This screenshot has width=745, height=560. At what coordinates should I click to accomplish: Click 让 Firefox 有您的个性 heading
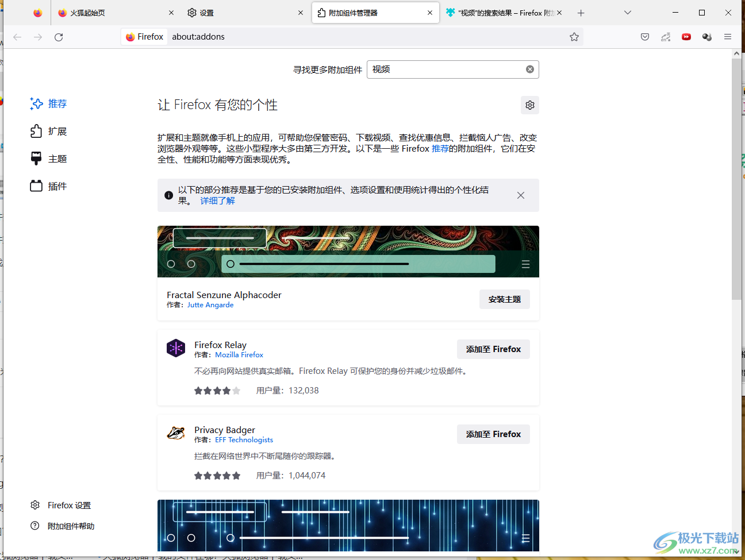(218, 105)
